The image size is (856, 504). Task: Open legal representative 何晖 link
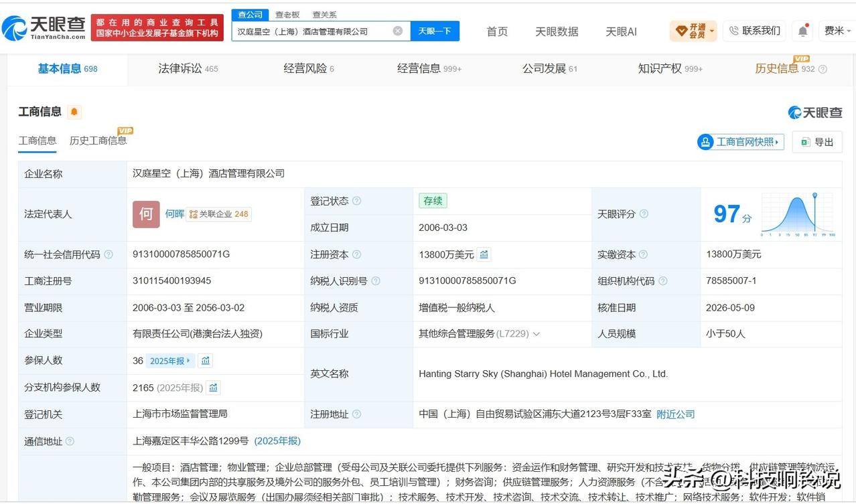(x=175, y=214)
